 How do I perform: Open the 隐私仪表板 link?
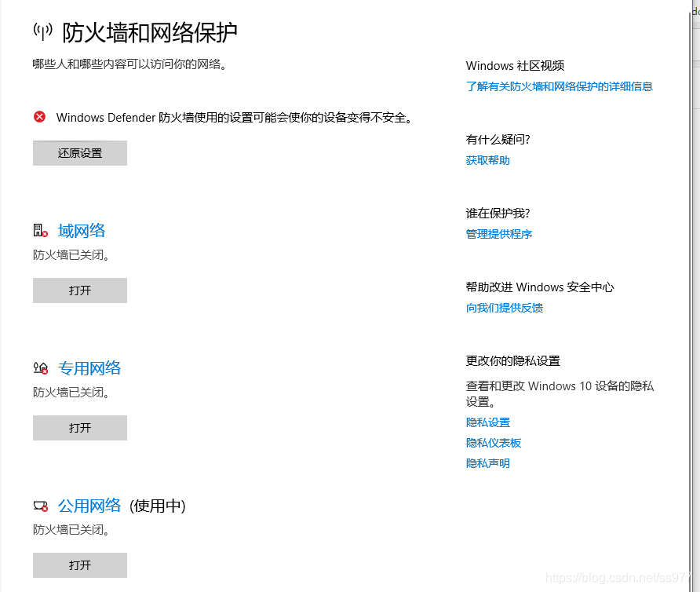click(494, 443)
